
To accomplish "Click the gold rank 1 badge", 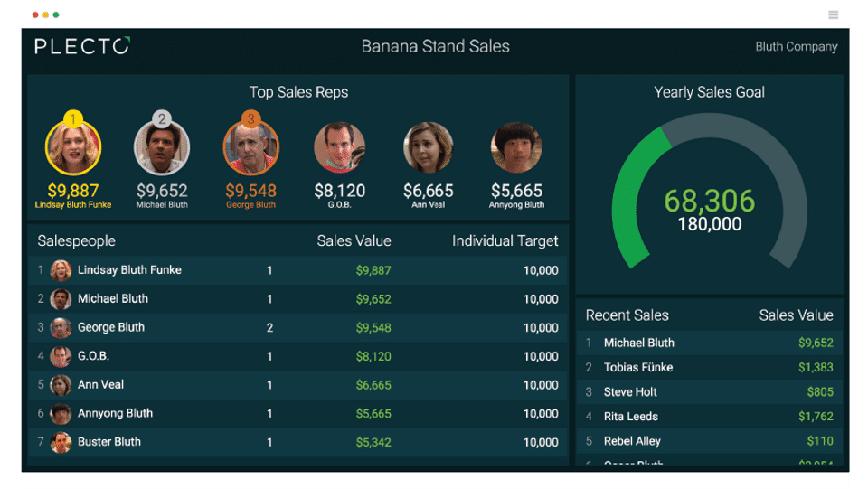I will coord(73,118).
